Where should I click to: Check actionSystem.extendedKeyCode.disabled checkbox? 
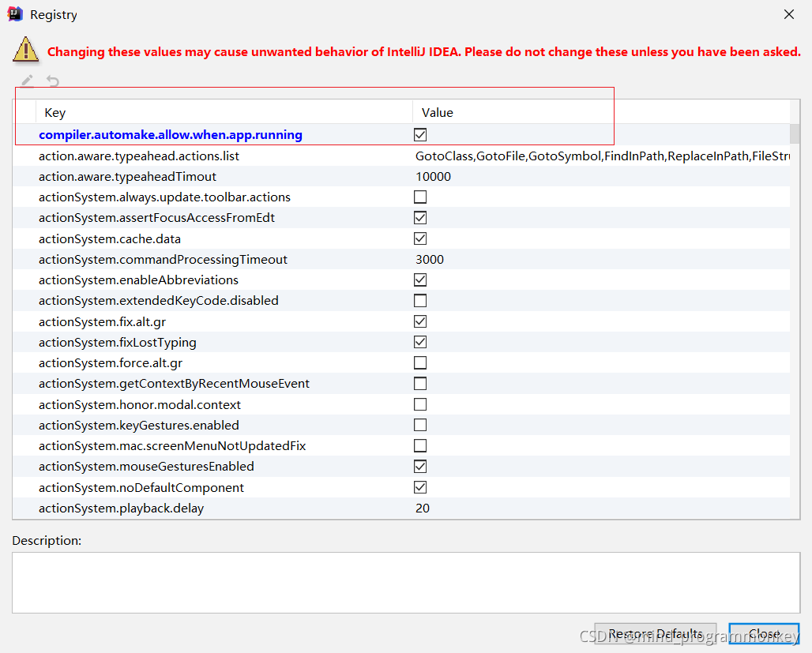coord(420,300)
